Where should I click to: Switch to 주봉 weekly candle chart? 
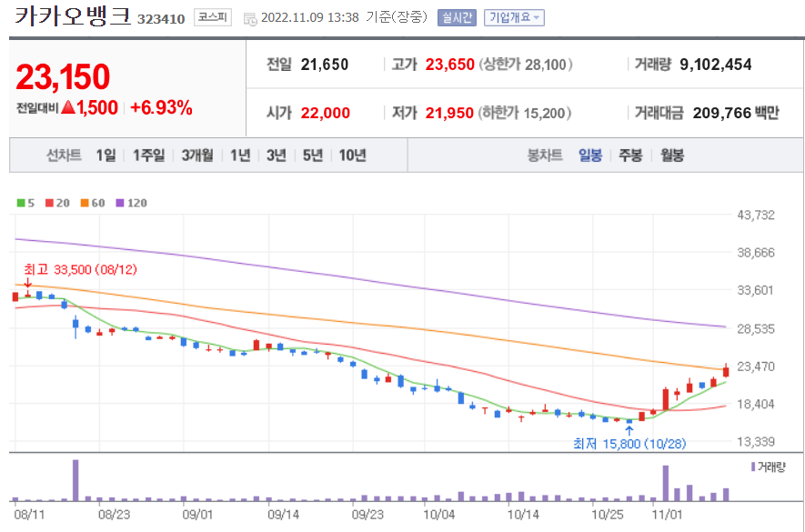pyautogui.click(x=630, y=156)
